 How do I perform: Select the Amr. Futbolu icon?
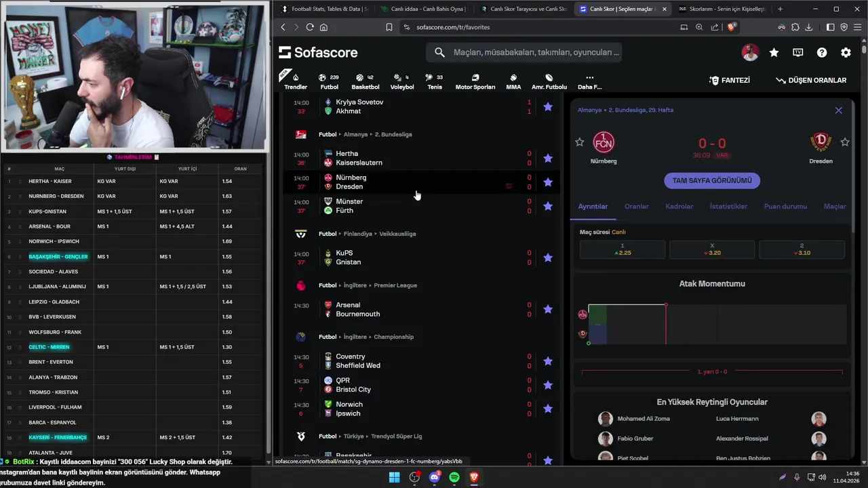click(x=549, y=81)
